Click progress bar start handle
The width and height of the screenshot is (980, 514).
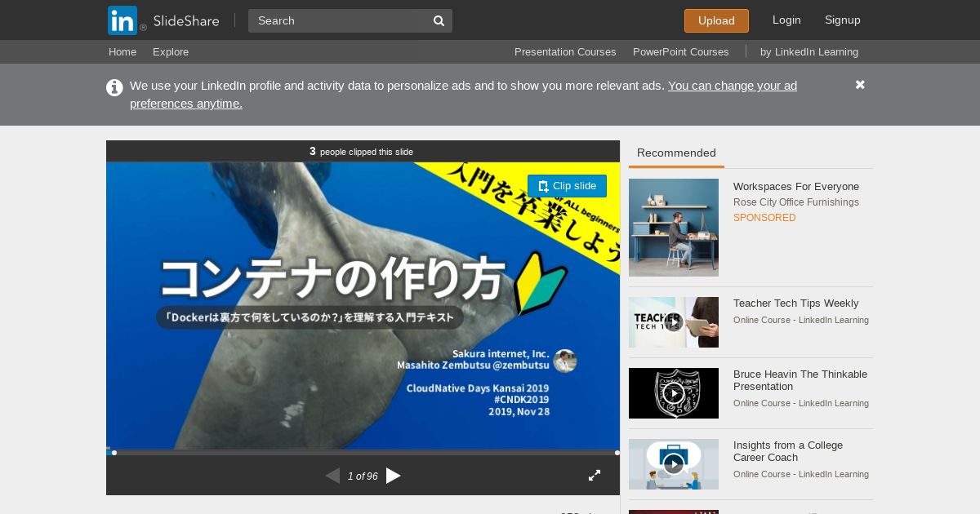point(114,453)
